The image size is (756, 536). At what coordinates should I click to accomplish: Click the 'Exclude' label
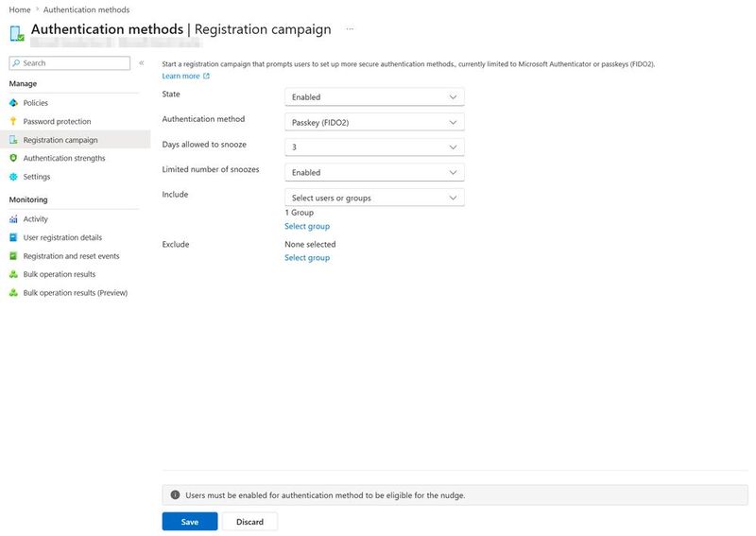(x=176, y=244)
